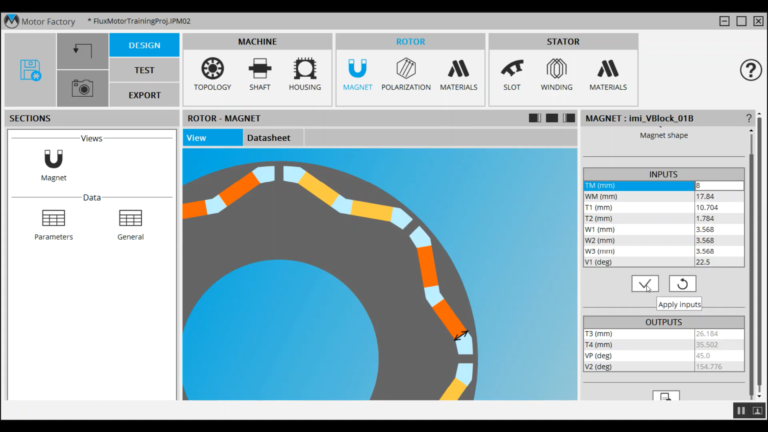This screenshot has width=768, height=432.
Task: Click the Motor Factory app logo
Action: pos(11,21)
